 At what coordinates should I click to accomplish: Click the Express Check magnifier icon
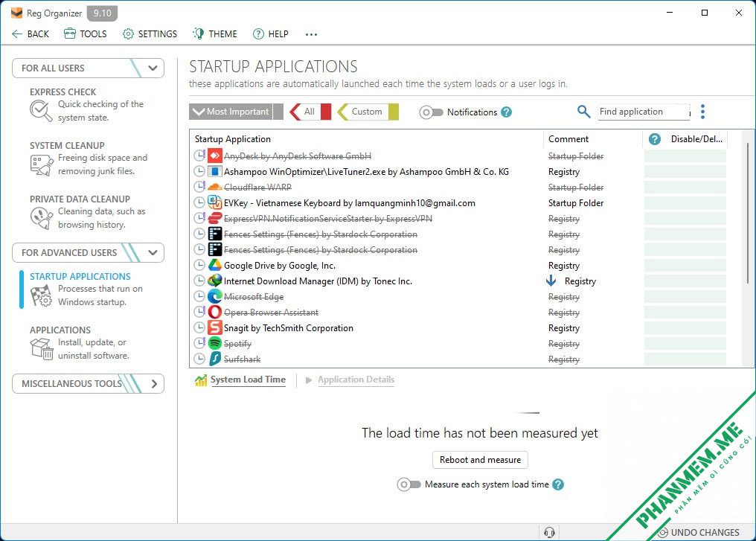point(41,111)
